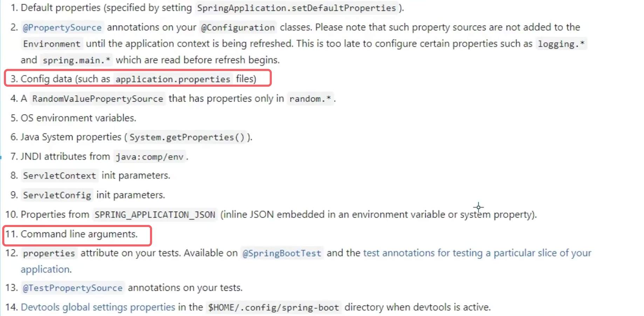Click the ServletConfig code text

click(x=57, y=195)
